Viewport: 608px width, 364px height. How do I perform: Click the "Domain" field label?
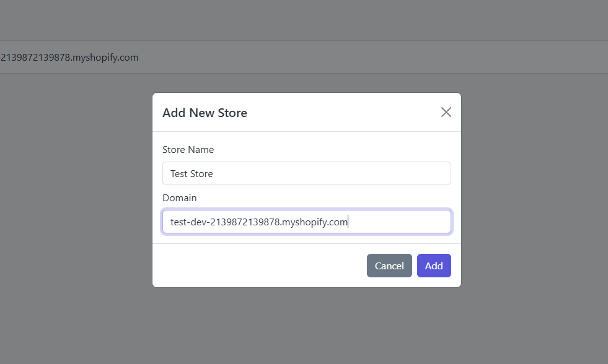click(x=179, y=198)
